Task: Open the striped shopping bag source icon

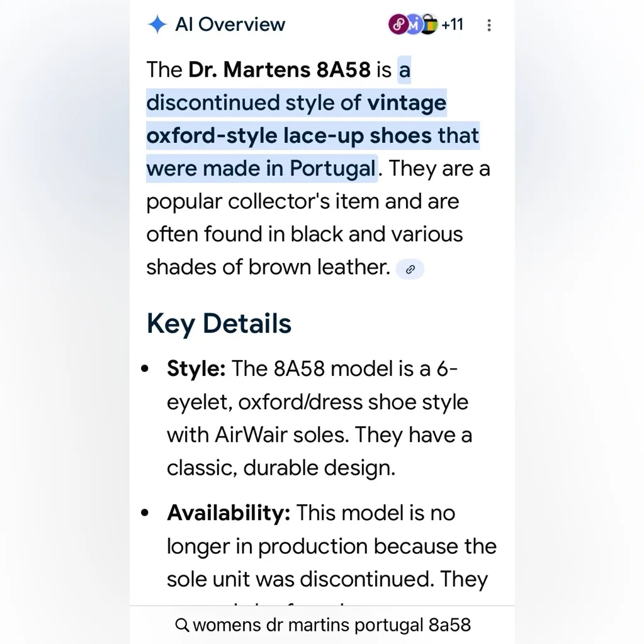Action: pos(428,25)
